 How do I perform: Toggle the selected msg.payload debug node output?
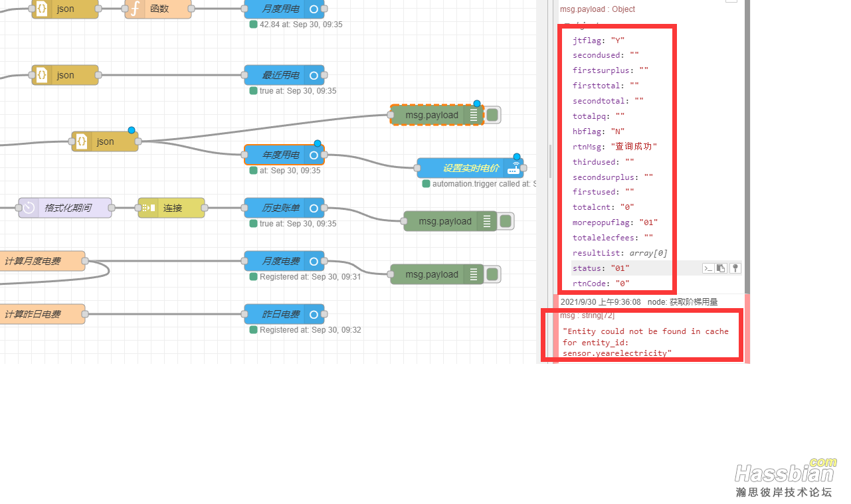tap(492, 115)
